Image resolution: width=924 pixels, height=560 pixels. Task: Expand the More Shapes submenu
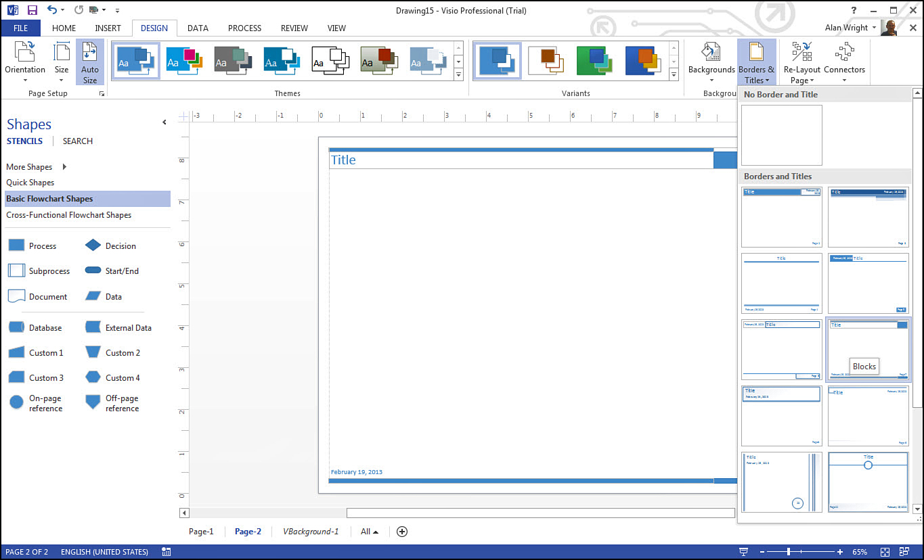pyautogui.click(x=64, y=166)
